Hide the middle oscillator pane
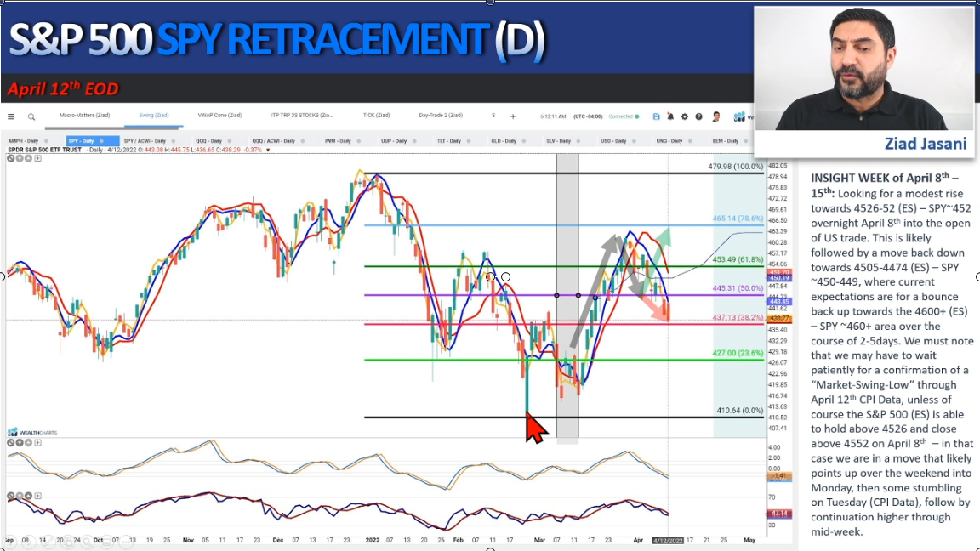This screenshot has height=551, width=980. (10, 443)
